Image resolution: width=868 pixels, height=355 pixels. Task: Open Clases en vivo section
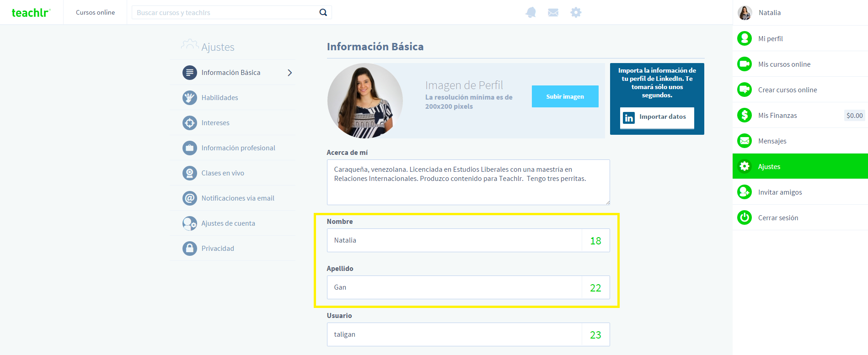pyautogui.click(x=233, y=173)
